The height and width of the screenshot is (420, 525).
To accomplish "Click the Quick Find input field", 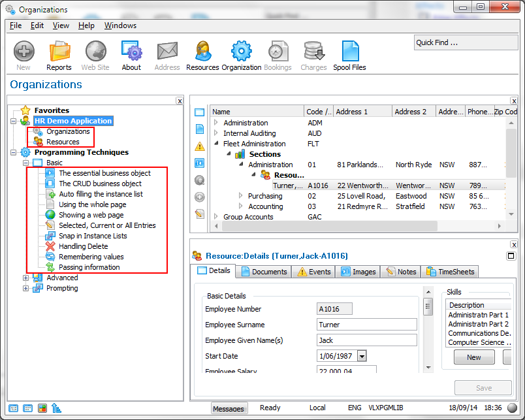I will click(x=466, y=42).
